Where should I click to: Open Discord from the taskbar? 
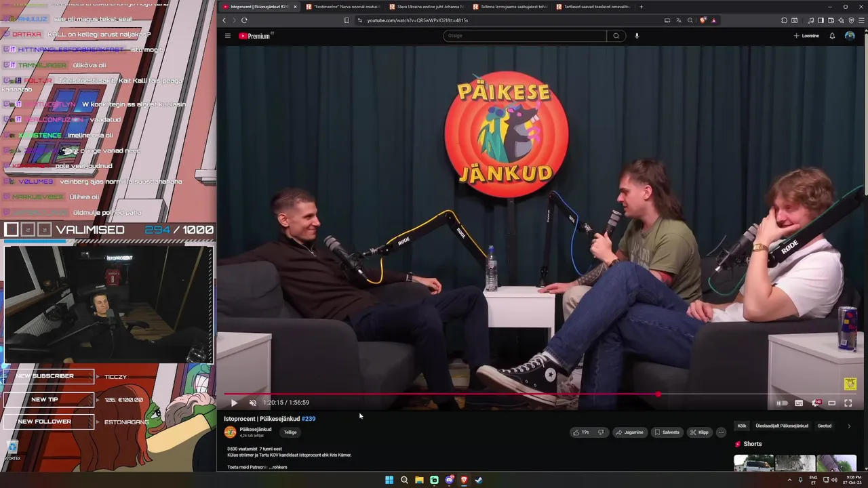[x=449, y=480]
